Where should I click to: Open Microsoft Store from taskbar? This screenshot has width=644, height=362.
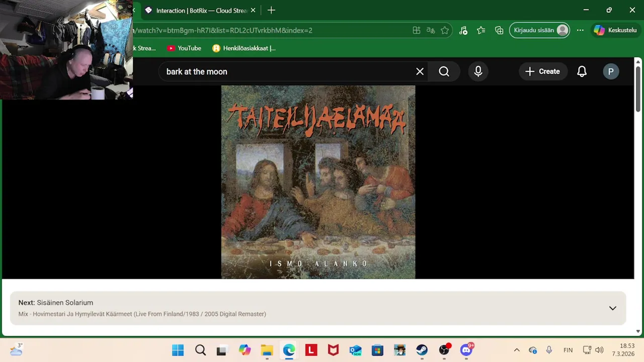pos(377,350)
